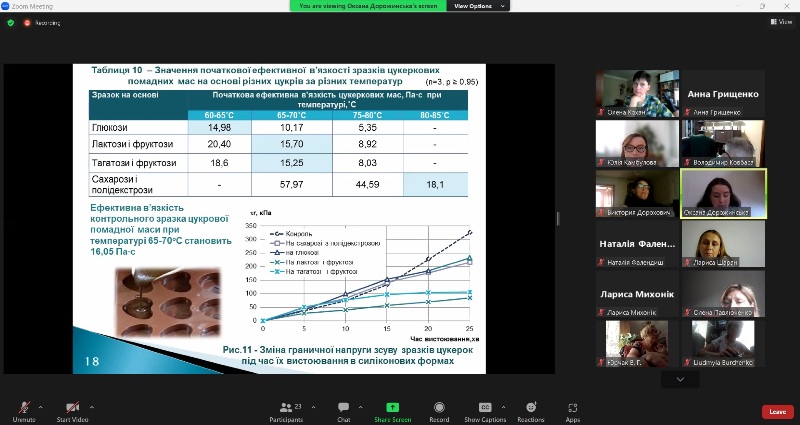Select Оксана Дорожинська's highlighted video tile

[x=723, y=193]
